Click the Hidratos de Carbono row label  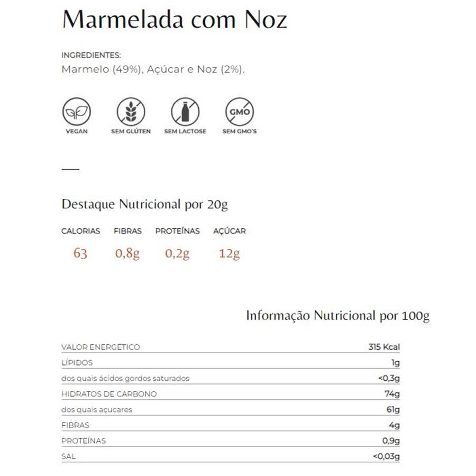coord(109,394)
